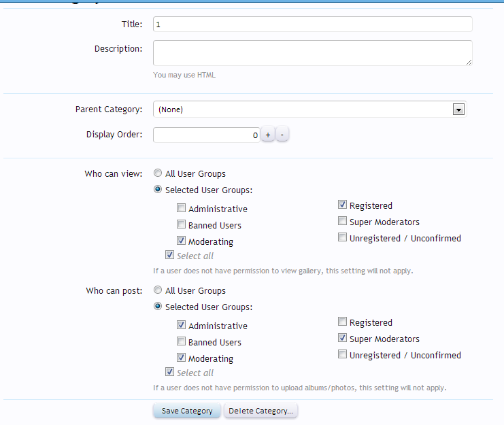Viewport: 504px width, 425px height.
Task: Click the Display Order number field
Action: point(206,135)
